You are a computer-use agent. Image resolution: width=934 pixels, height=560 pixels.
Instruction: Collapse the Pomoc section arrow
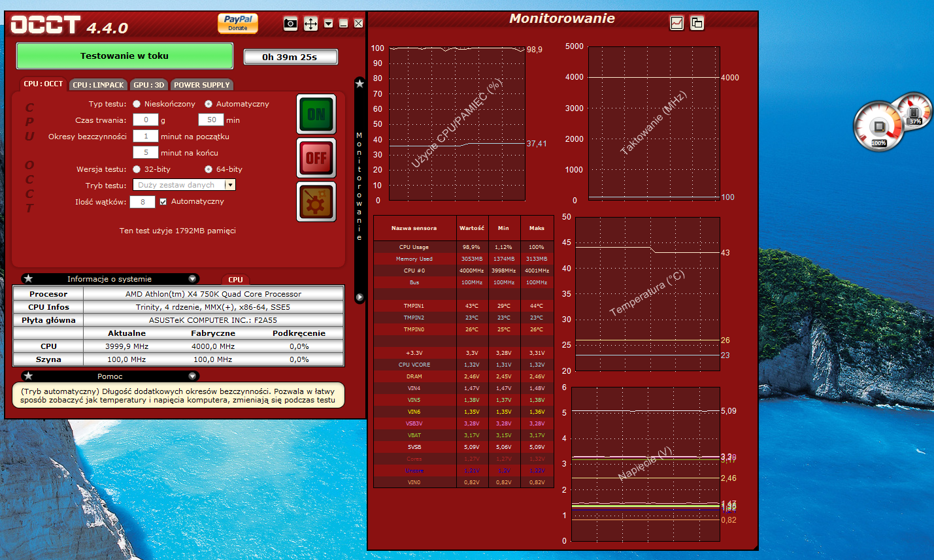pyautogui.click(x=192, y=376)
